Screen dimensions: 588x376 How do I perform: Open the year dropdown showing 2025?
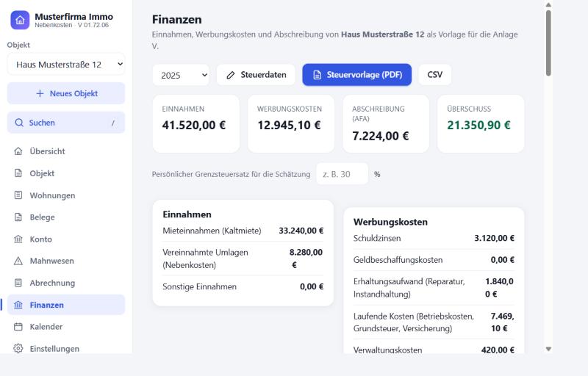(181, 75)
